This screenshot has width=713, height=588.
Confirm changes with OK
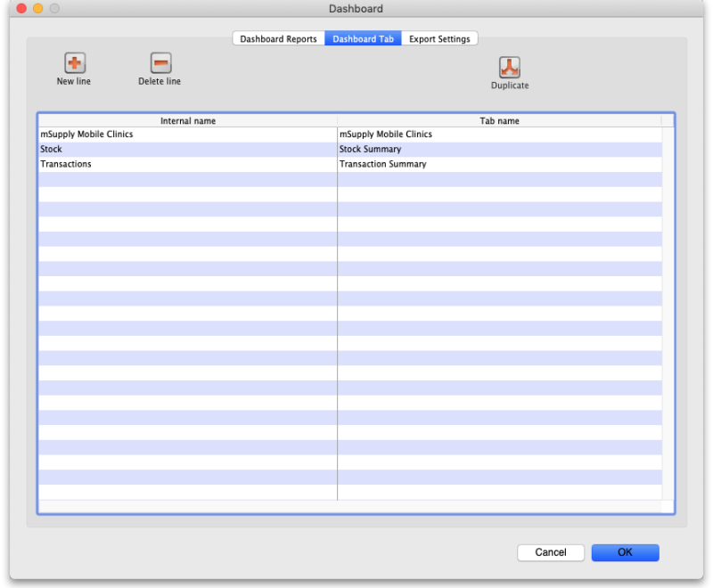(625, 552)
